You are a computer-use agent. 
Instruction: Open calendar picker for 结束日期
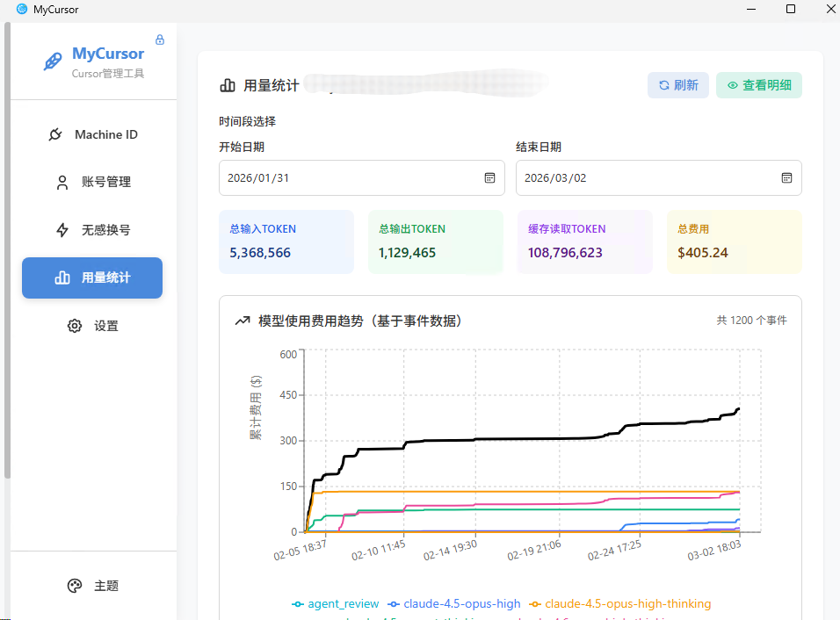[x=787, y=178]
